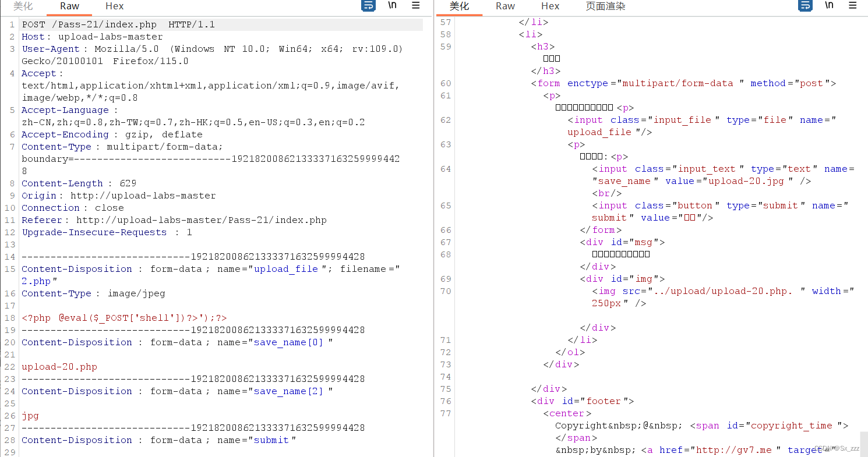Click name value upload_file in request
868x457 pixels.
pos(285,269)
